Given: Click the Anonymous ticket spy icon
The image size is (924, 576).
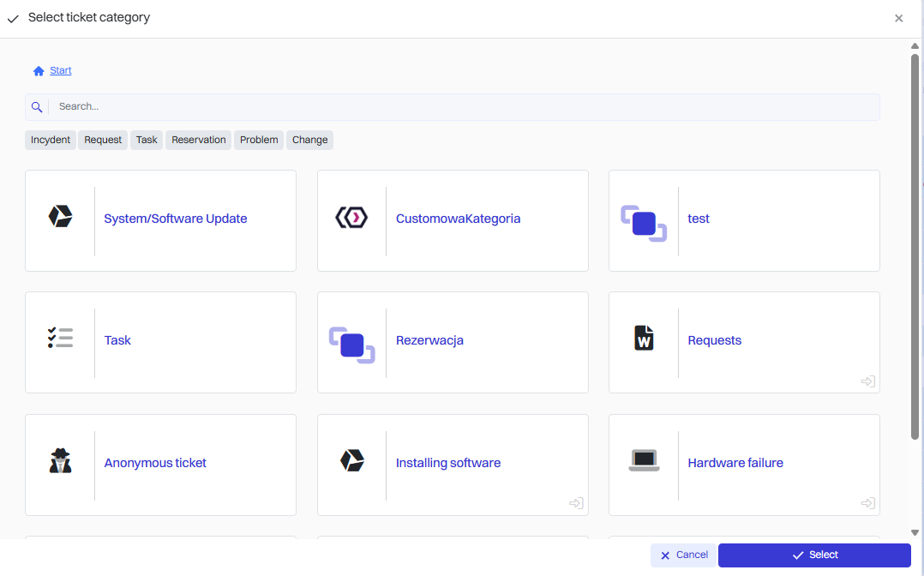Looking at the screenshot, I should (x=60, y=461).
